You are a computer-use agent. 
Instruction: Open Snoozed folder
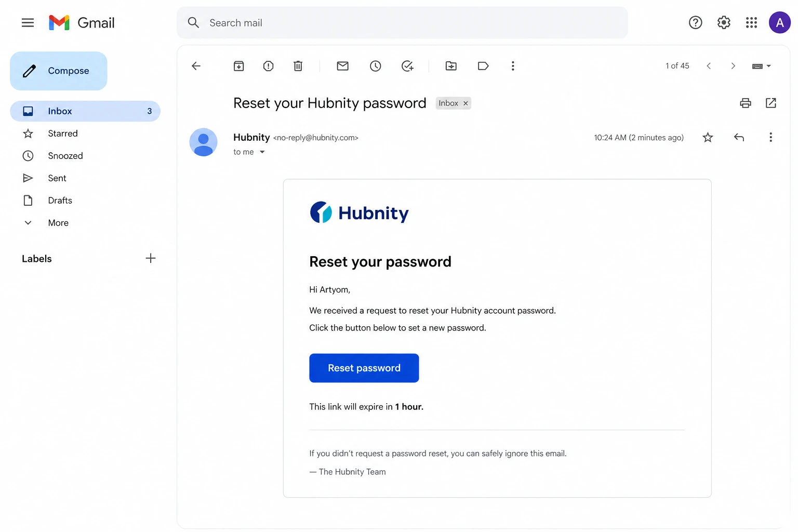tap(65, 156)
